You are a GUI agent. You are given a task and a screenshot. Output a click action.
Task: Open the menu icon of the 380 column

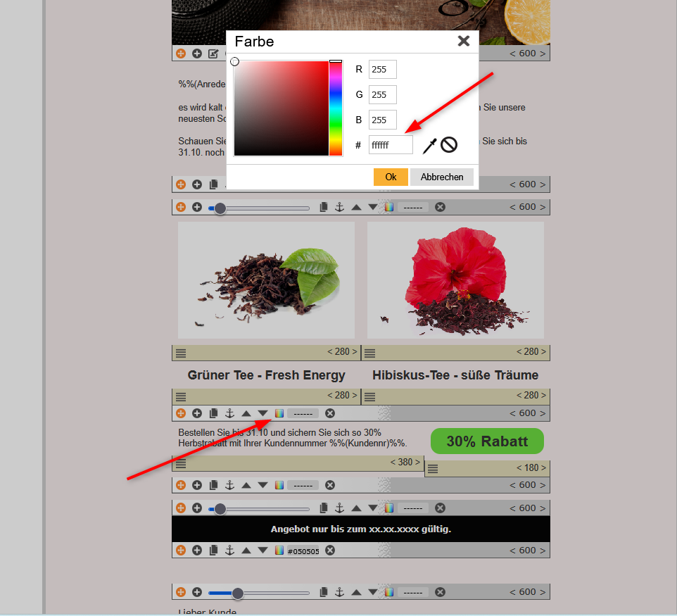[x=181, y=463]
